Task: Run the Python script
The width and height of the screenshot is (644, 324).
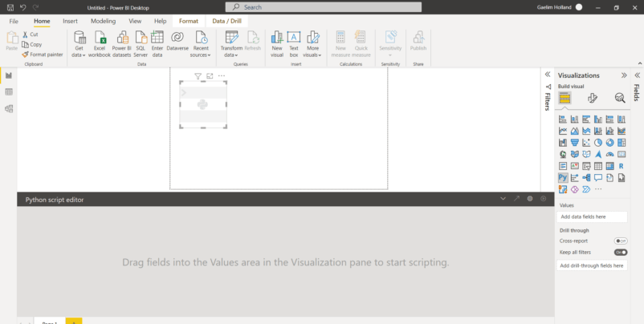Action: click(x=544, y=199)
